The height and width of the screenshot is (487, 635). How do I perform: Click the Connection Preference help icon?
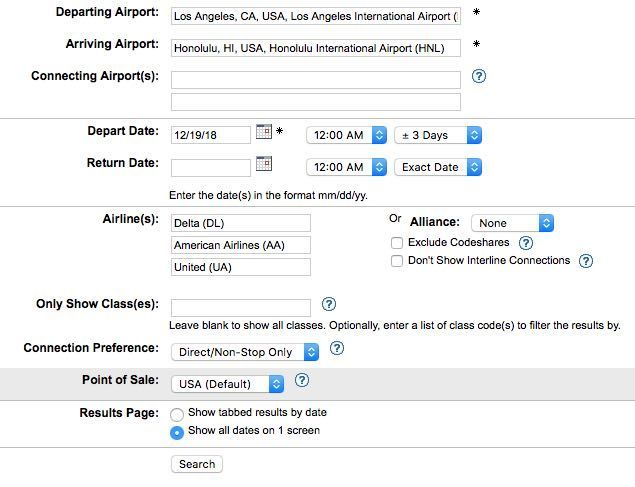[337, 348]
